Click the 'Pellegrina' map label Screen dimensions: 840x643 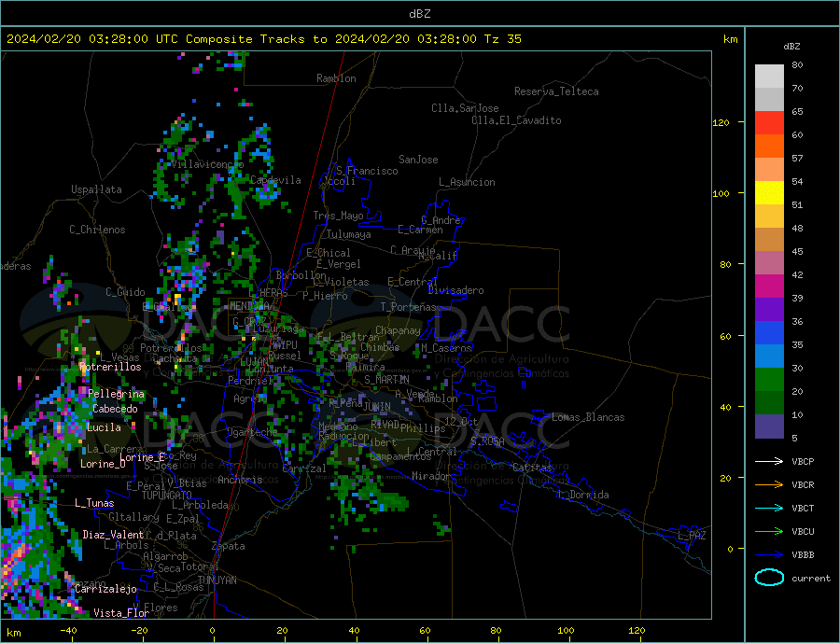[x=117, y=394]
